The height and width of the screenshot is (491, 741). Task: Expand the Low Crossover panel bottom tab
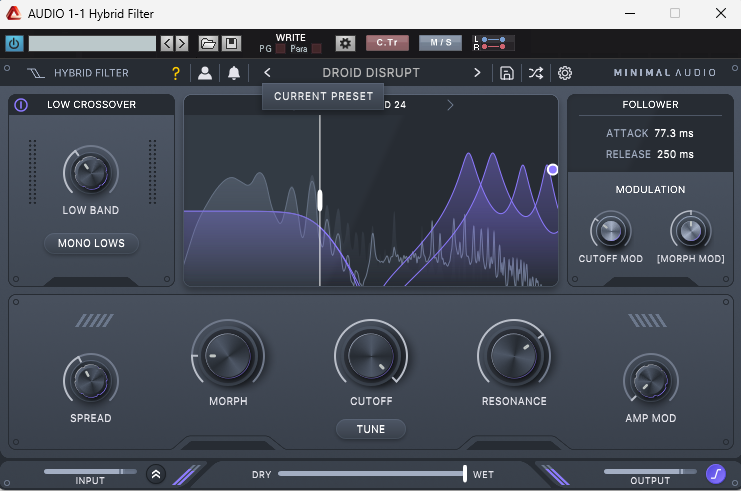(x=91, y=282)
